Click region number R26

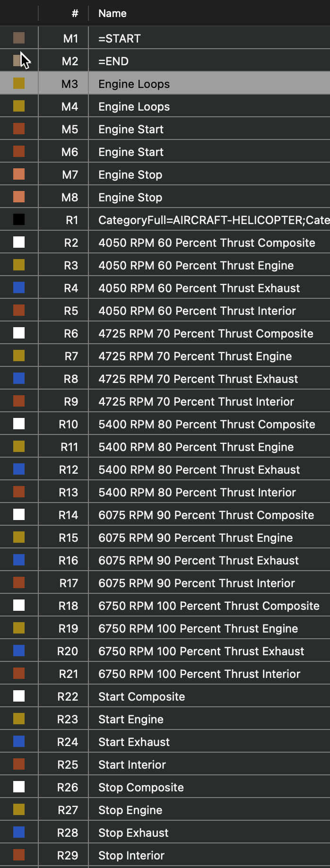[68, 788]
